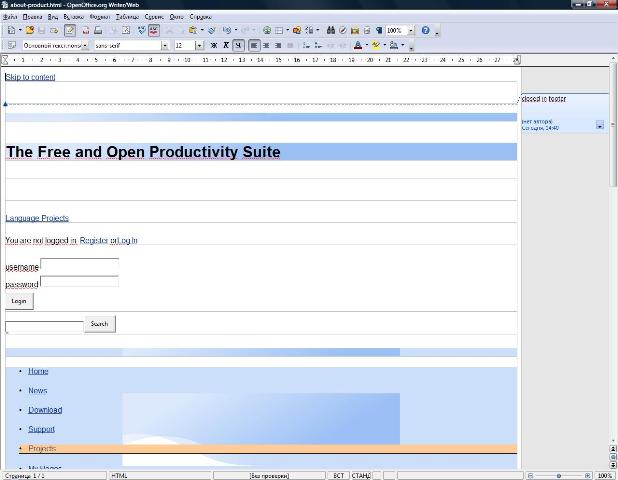Open the Gallery
618x480 pixels.
click(355, 30)
